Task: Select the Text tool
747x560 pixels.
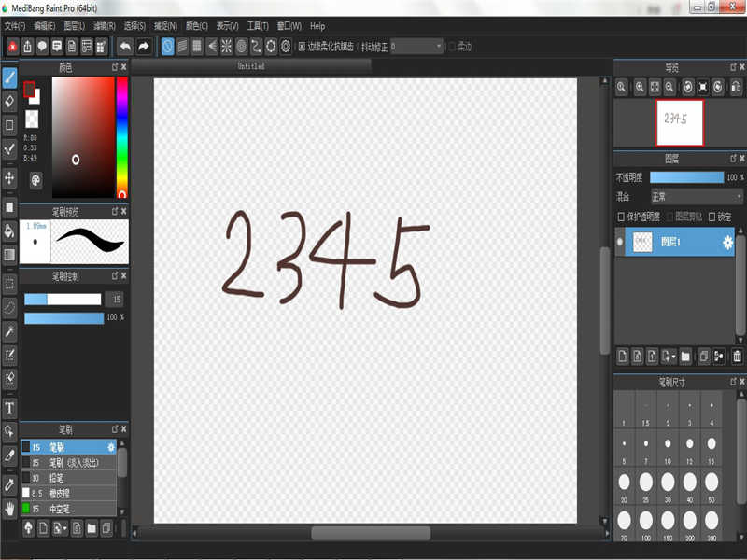Action: pos(9,408)
